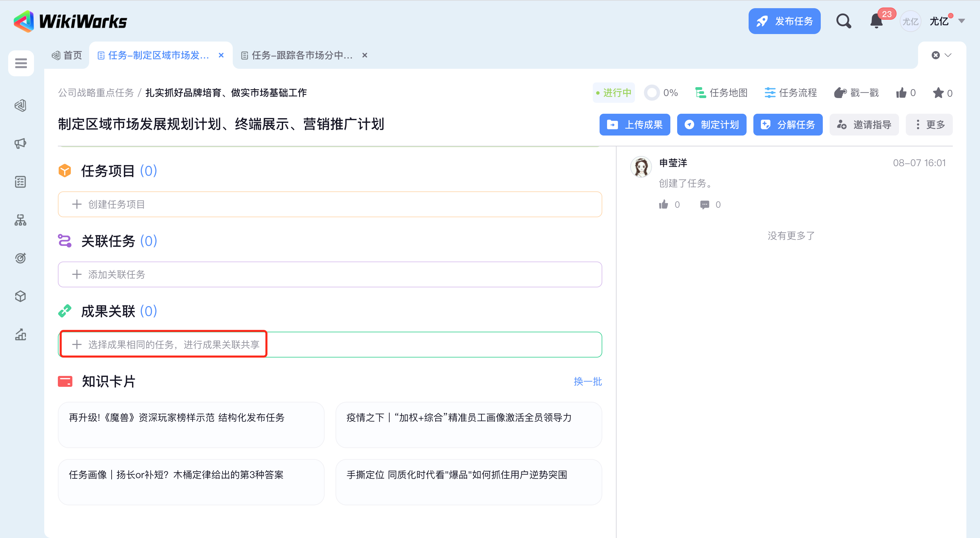Open the org chart sidebar icon
980x538 pixels.
20,220
